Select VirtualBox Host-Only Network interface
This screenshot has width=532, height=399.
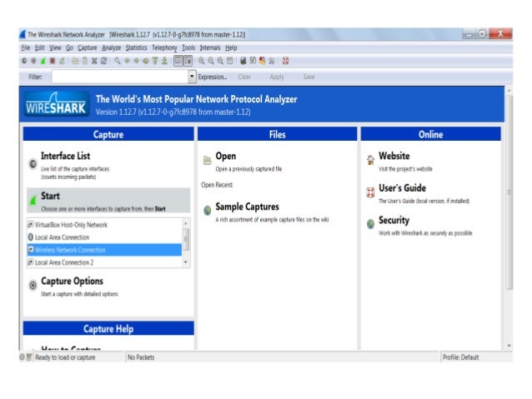104,225
